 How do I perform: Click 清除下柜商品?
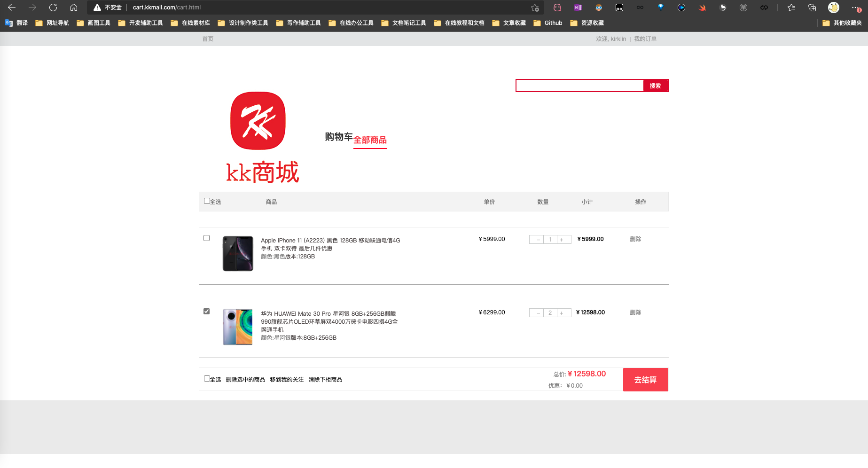(x=325, y=380)
